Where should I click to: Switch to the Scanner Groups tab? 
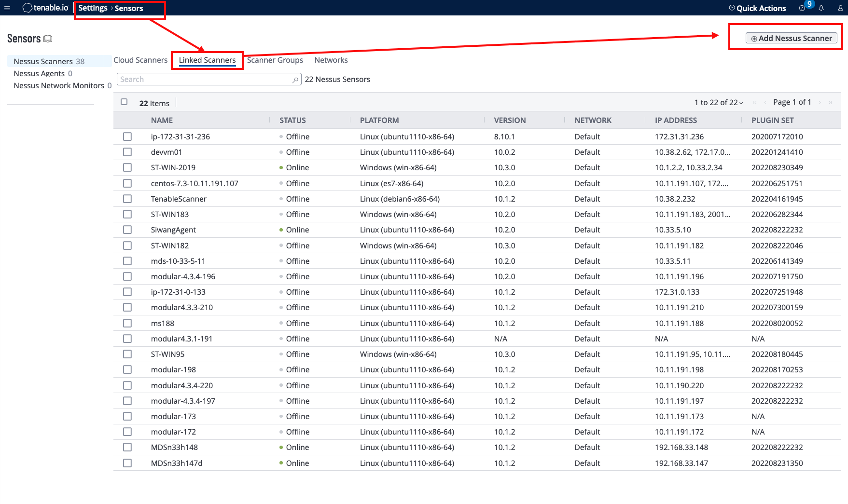(x=275, y=60)
